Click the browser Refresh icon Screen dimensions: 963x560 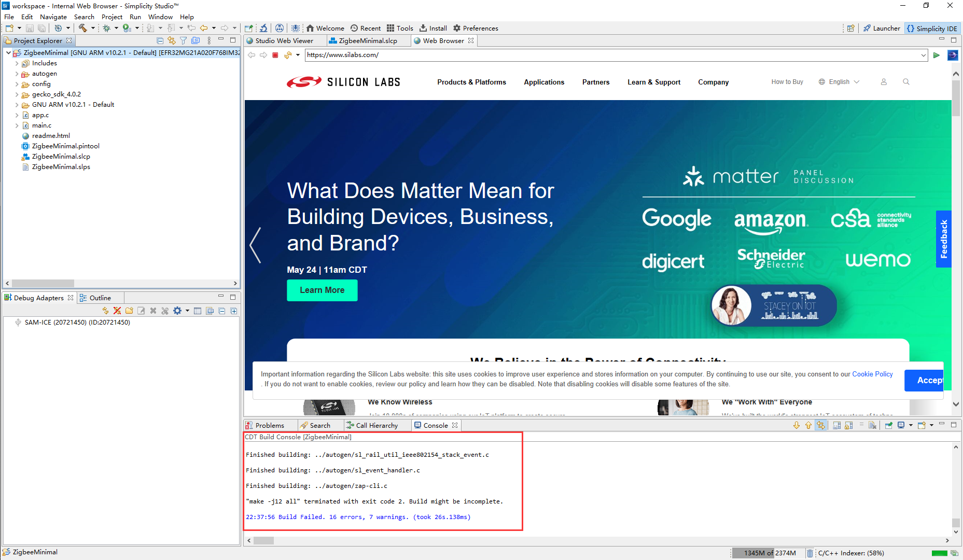coord(288,55)
